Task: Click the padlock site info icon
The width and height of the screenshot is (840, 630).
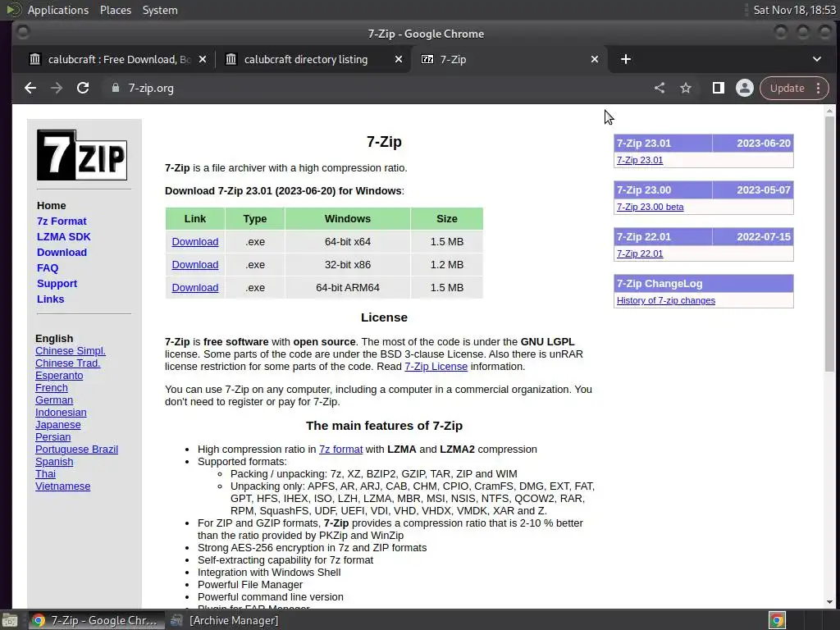Action: click(x=115, y=88)
